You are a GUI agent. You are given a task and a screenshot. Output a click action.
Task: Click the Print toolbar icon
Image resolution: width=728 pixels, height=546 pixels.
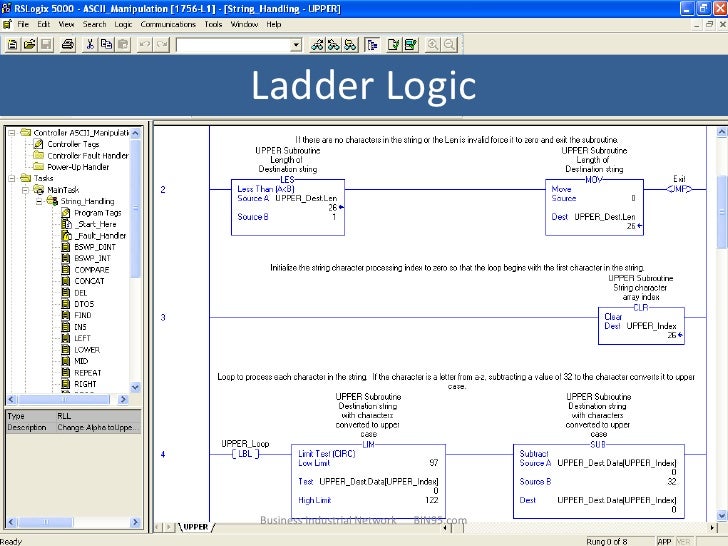click(68, 45)
